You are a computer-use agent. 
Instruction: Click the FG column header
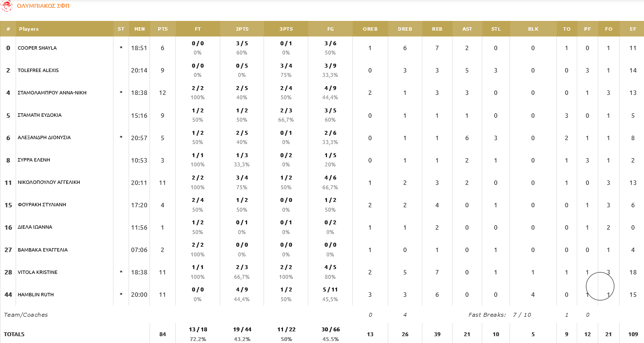[x=330, y=29]
